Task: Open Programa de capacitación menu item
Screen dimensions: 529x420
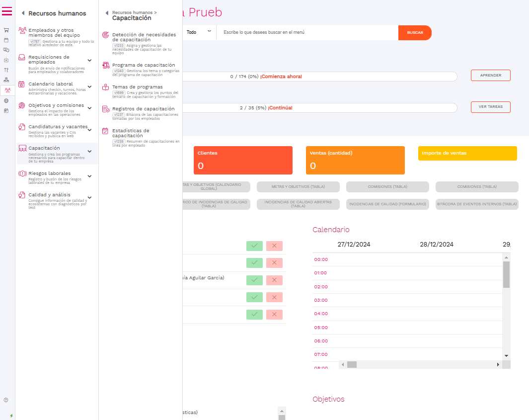Action: (143, 65)
